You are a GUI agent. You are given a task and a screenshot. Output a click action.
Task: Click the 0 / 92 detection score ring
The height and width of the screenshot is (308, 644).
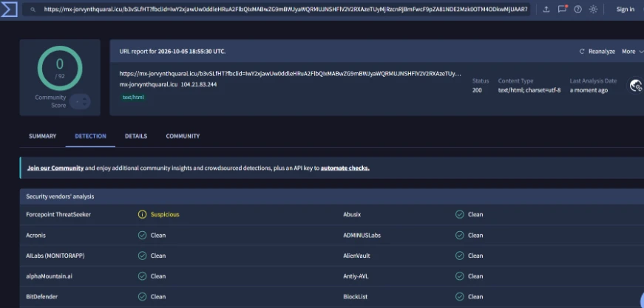pyautogui.click(x=60, y=68)
